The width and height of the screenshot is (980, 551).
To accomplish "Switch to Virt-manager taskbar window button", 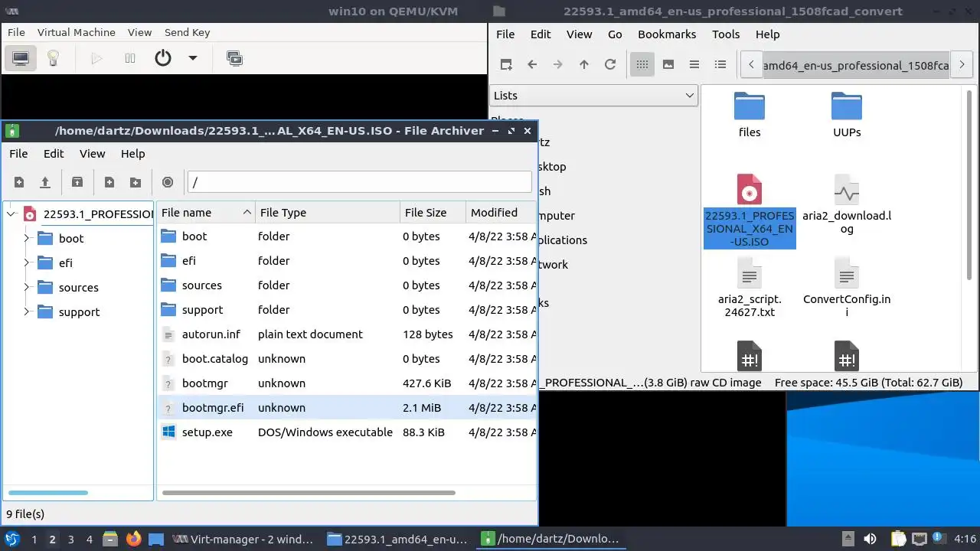I will coord(243,540).
